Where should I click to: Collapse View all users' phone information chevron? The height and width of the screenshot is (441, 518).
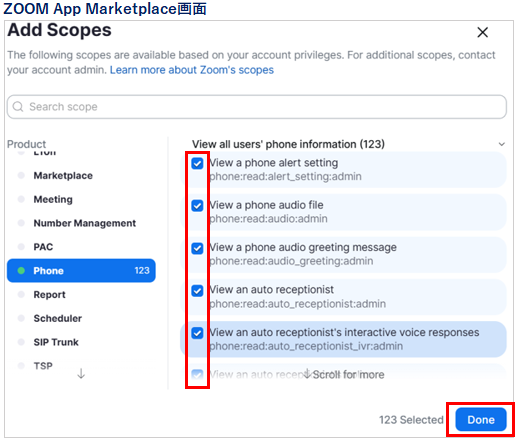pyautogui.click(x=501, y=144)
